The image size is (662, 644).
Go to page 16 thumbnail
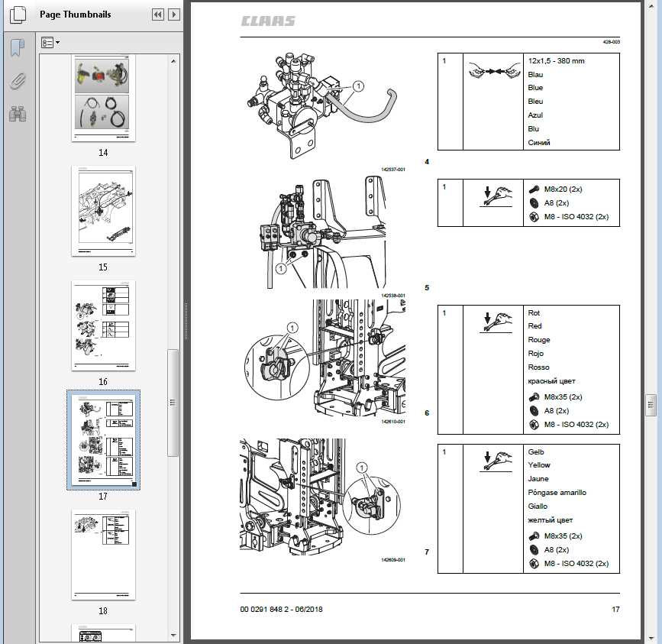click(102, 325)
